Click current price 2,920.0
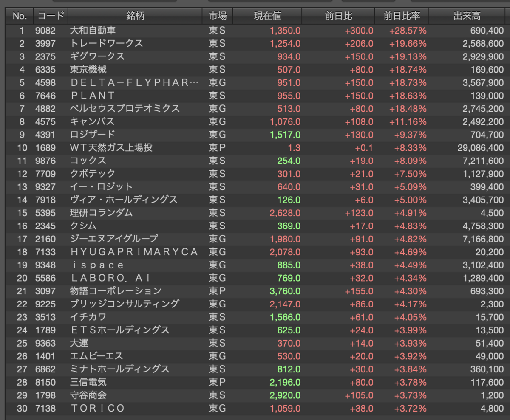The image size is (510, 420). (x=285, y=395)
